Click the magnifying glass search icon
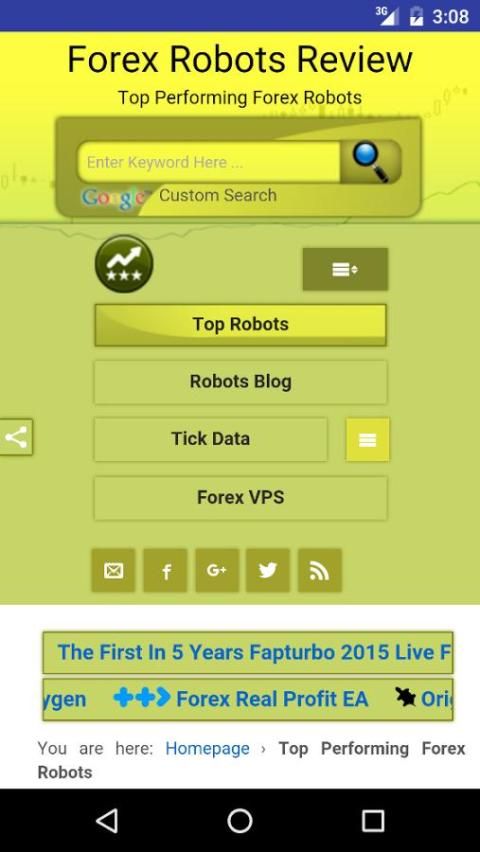 pyautogui.click(x=371, y=162)
